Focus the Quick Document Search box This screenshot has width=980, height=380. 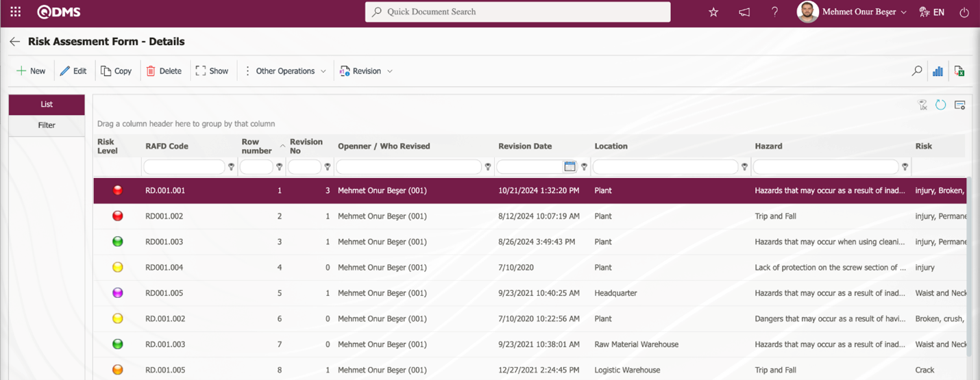point(517,12)
